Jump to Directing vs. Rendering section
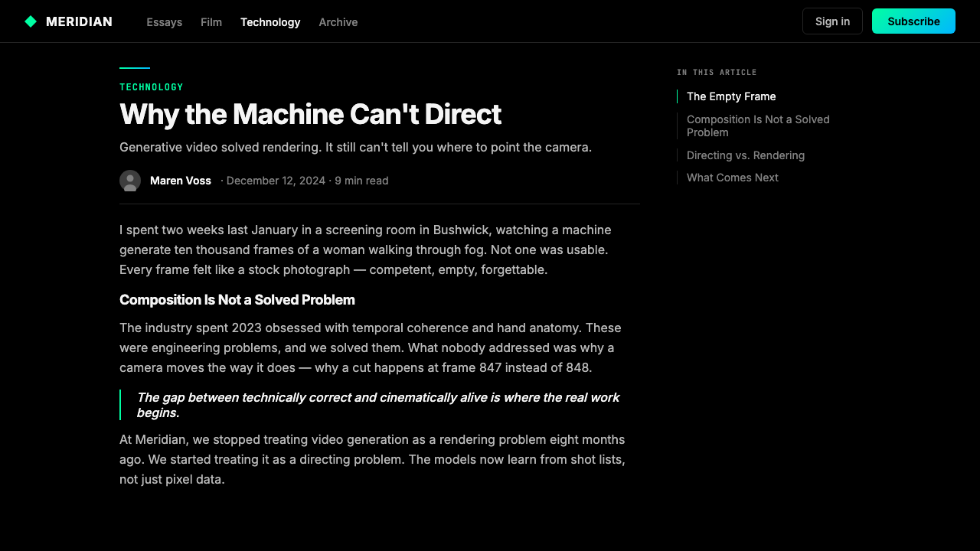Image resolution: width=980 pixels, height=551 pixels. tap(746, 155)
